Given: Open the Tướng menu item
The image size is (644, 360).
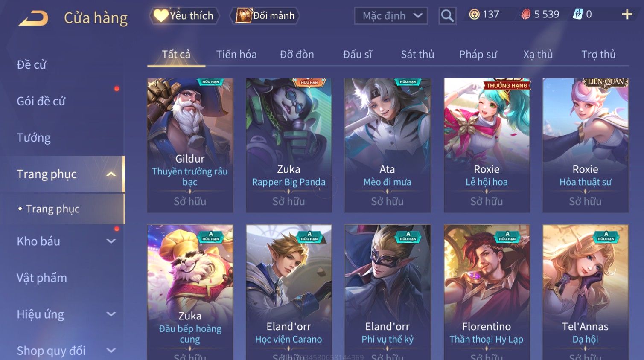Looking at the screenshot, I should [x=34, y=138].
